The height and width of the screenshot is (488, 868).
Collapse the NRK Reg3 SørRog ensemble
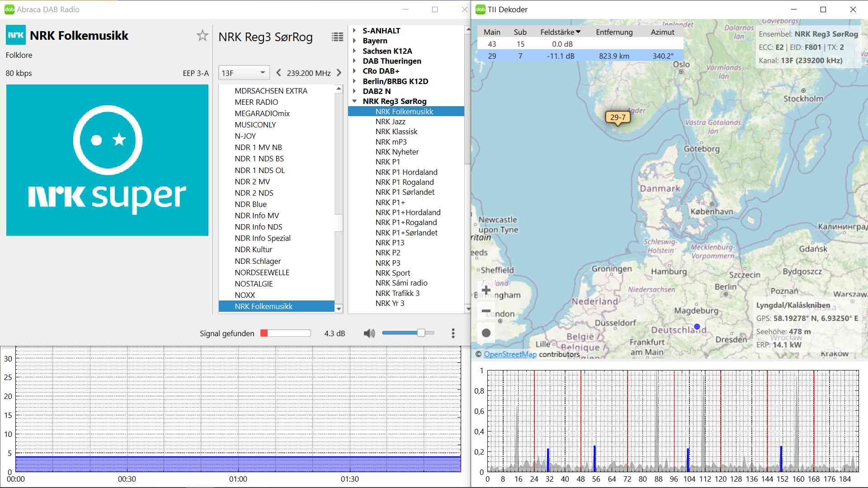pyautogui.click(x=354, y=101)
